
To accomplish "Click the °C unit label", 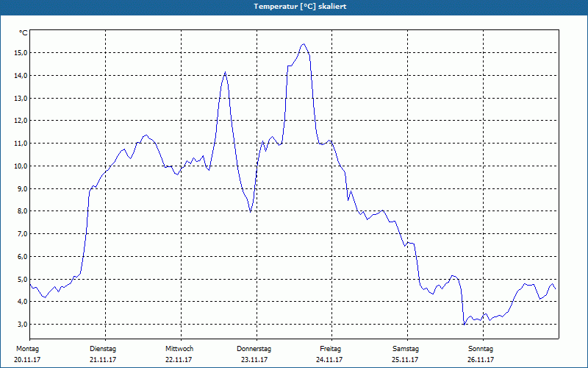I will (24, 33).
